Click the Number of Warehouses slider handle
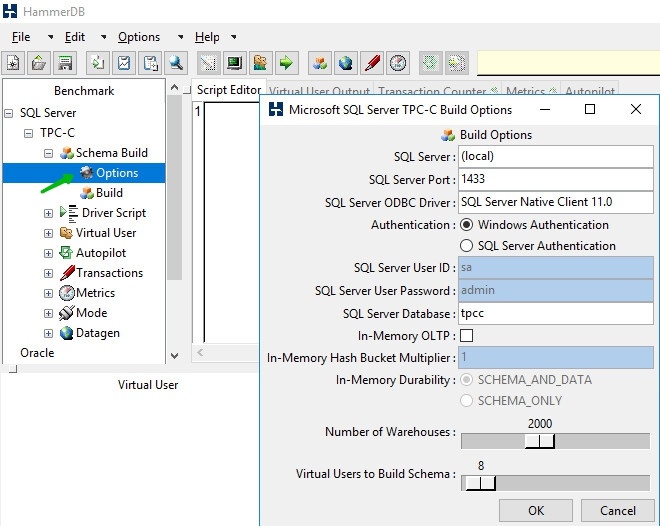Viewport: 660px width, 526px height. [x=540, y=441]
